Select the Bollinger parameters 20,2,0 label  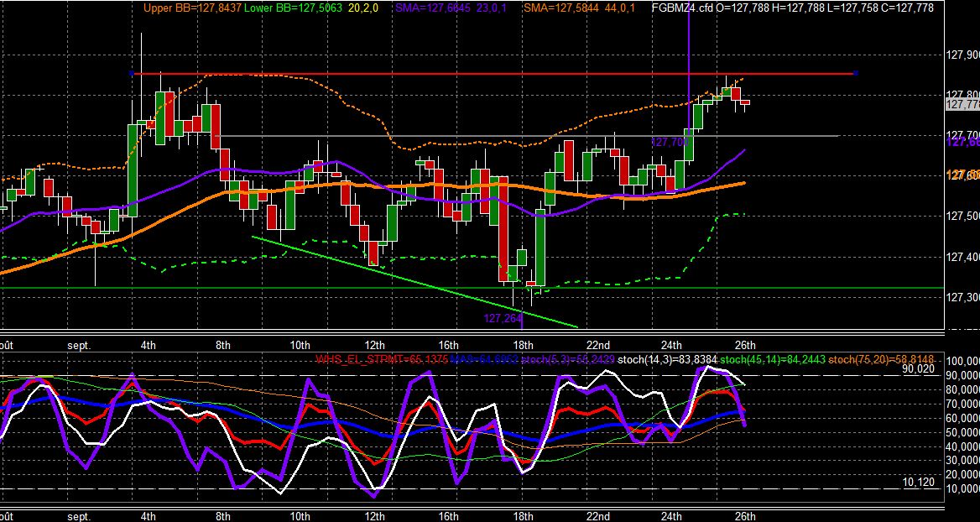pos(364,8)
